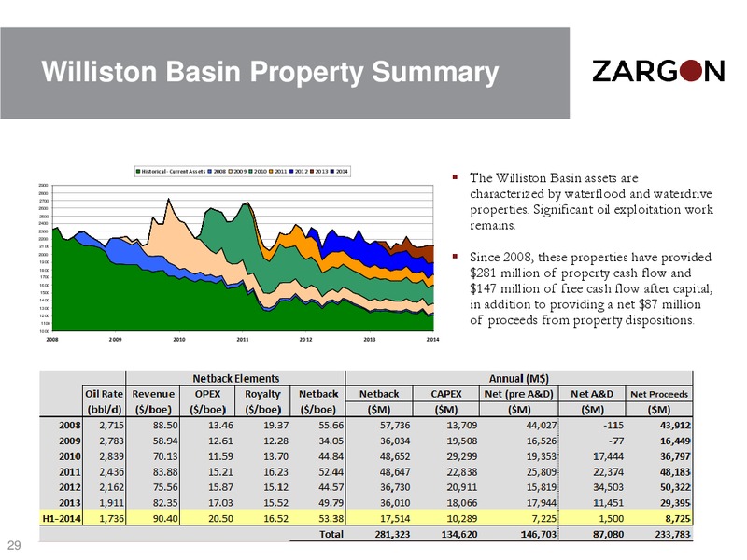Click Net A&D cell '-115'
Viewport: 747px width, 560px height.
coord(613,425)
